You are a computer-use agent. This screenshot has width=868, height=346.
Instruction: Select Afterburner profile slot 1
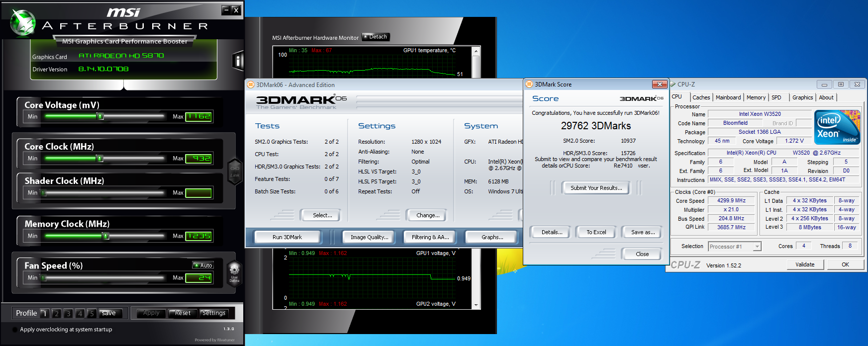pos(45,313)
